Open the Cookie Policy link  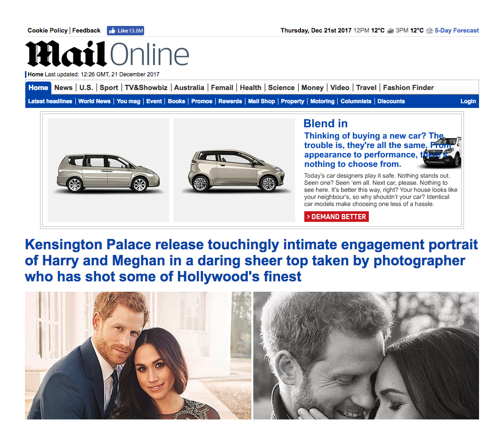48,30
